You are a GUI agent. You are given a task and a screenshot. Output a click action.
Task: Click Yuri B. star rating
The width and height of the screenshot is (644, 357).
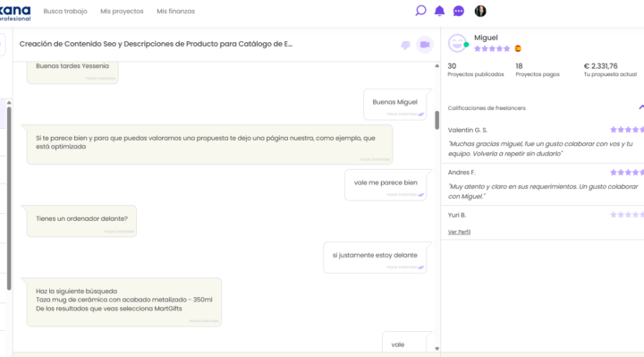[627, 215]
